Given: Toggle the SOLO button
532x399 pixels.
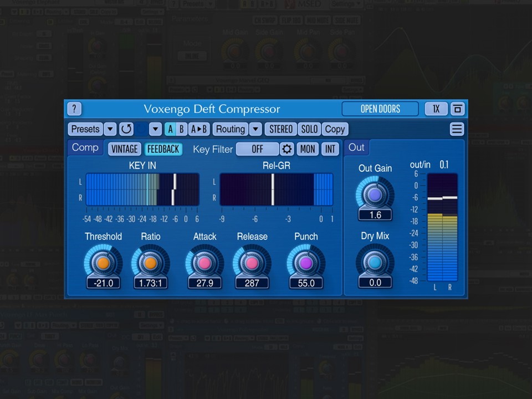Looking at the screenshot, I should (309, 129).
